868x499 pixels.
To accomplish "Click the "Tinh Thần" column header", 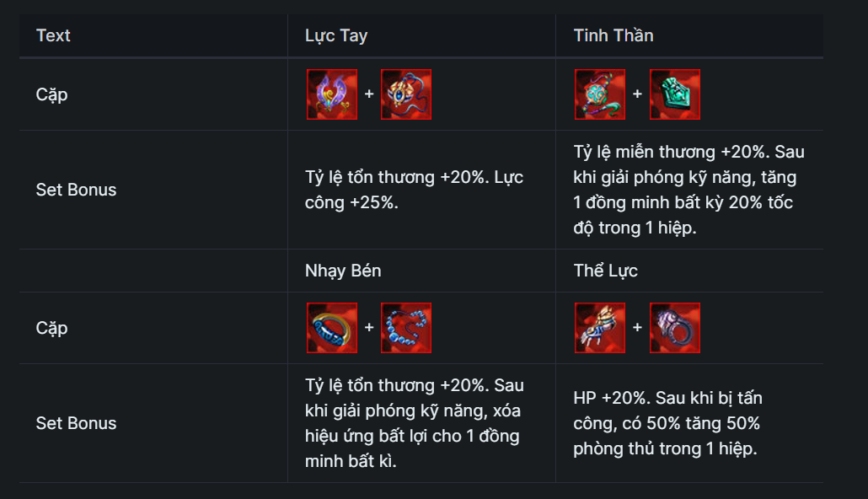I will [613, 35].
